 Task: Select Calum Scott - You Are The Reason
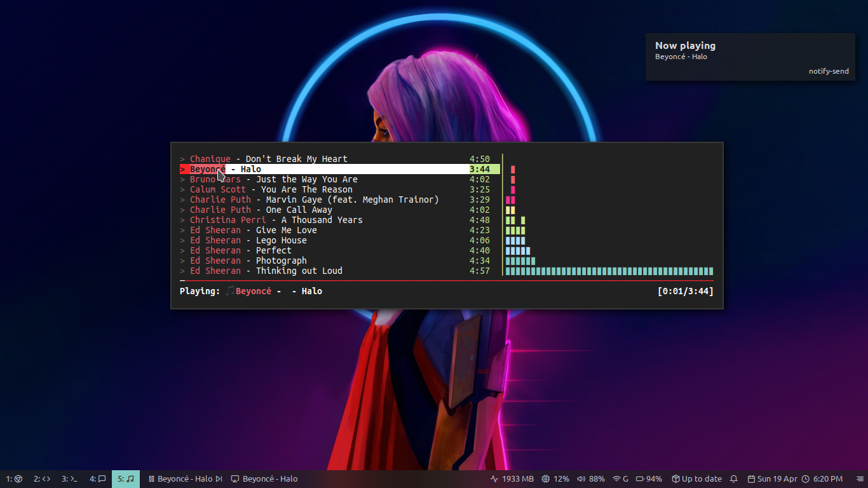pos(340,189)
